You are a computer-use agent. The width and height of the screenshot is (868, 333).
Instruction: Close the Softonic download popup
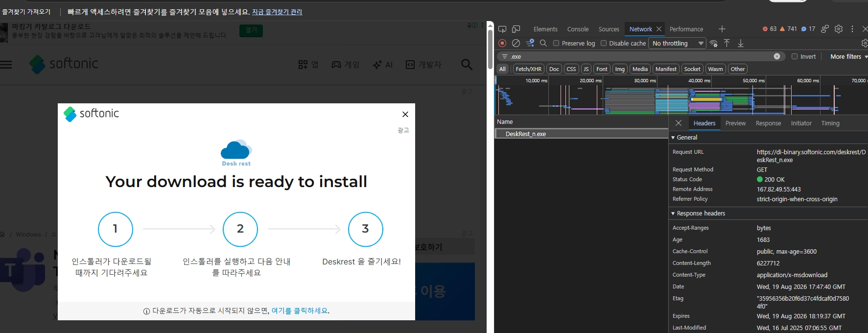(405, 114)
